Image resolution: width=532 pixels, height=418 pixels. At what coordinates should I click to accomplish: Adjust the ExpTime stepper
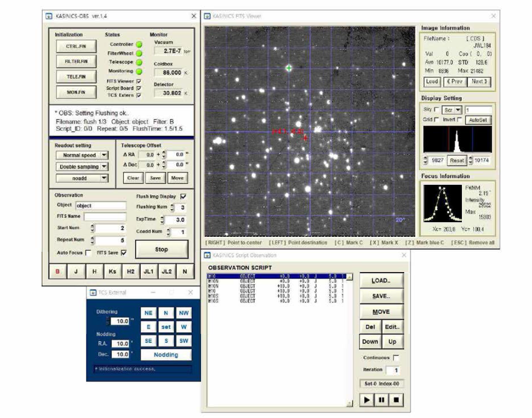coord(162,220)
